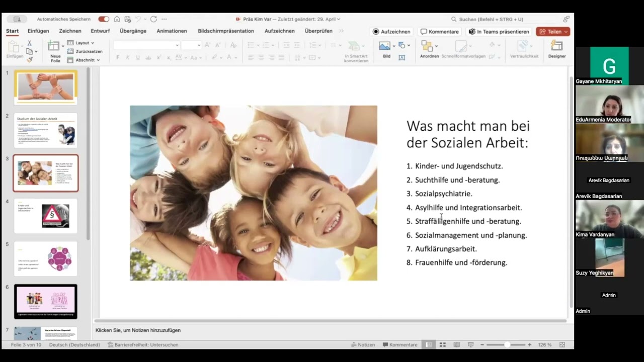644x362 pixels.
Task: Click the Barrierefreiheit accessibility icon
Action: 110,344
